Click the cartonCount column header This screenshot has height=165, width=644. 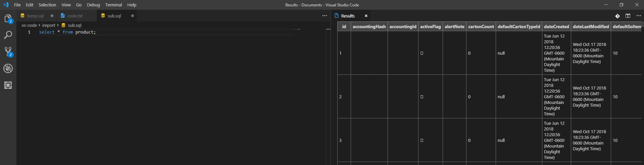coord(481,26)
